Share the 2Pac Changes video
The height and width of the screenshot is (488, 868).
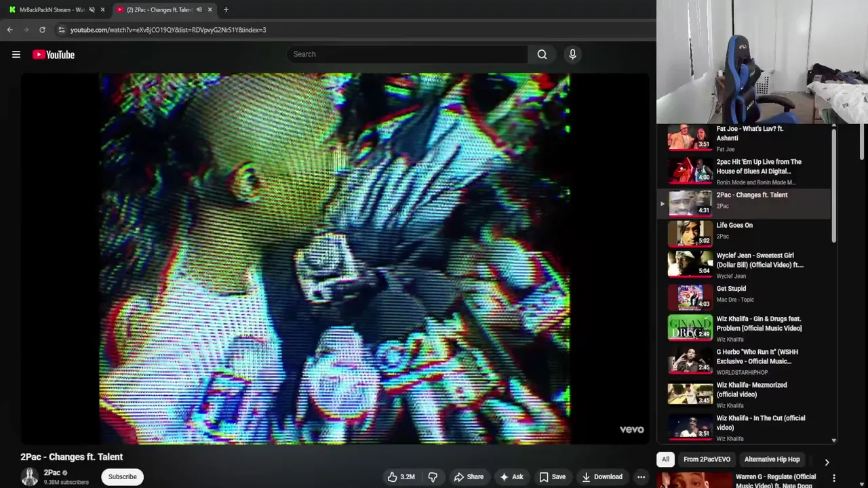(469, 477)
